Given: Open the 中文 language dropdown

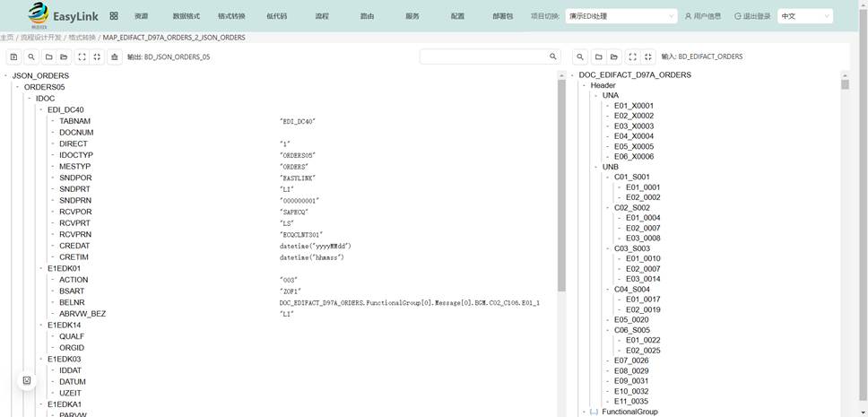Looking at the screenshot, I should pos(804,16).
